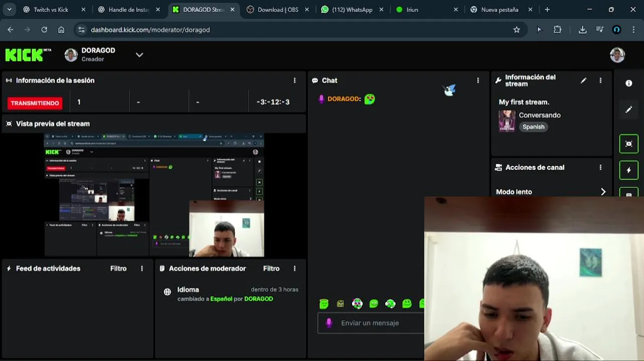Viewport: 644px width, 361px height.
Task: Pick the first green hat emote
Action: [x=324, y=303]
